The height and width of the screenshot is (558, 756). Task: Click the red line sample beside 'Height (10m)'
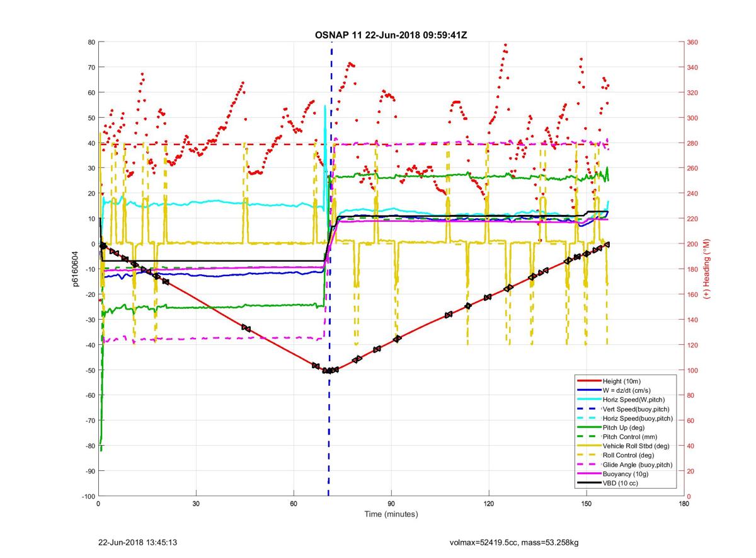coord(588,381)
